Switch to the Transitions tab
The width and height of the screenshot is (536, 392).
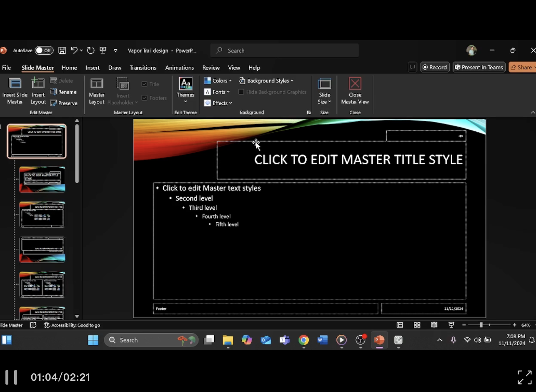tap(143, 68)
